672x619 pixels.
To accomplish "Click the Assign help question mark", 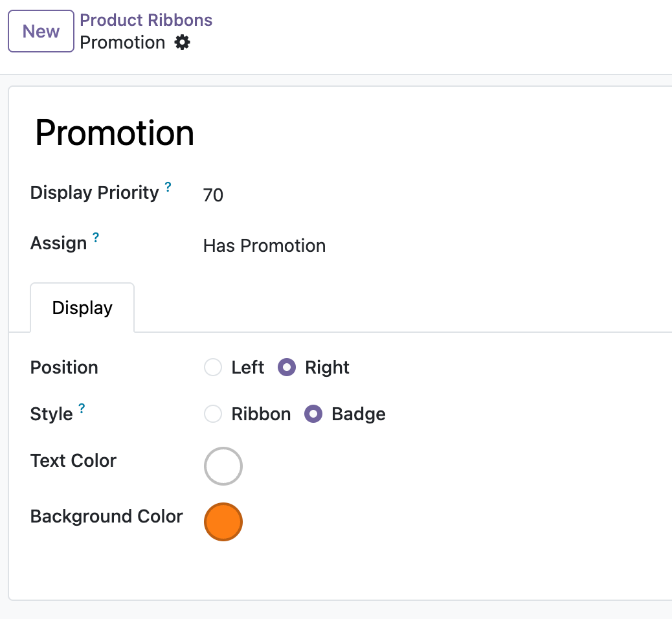I will (96, 237).
